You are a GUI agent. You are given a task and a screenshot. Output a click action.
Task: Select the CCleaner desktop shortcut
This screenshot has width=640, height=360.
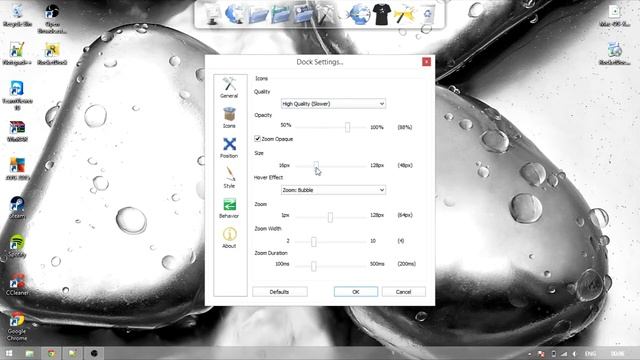[x=17, y=284]
